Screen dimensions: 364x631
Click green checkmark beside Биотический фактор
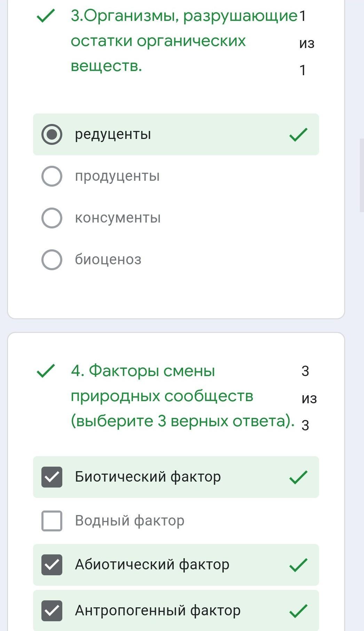298,477
